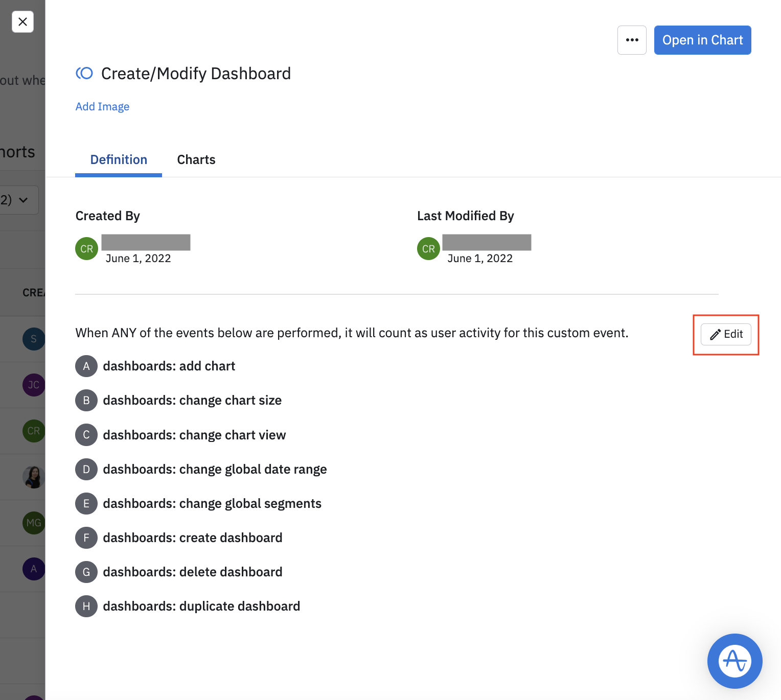Select the dashboards: create dashboard event
Image resolution: width=781 pixels, height=700 pixels.
click(193, 538)
